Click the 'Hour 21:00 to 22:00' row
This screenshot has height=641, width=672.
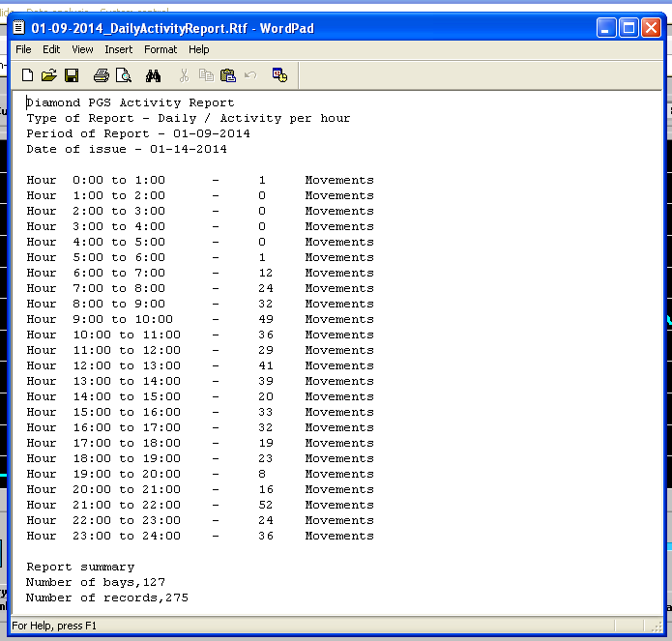coord(200,505)
